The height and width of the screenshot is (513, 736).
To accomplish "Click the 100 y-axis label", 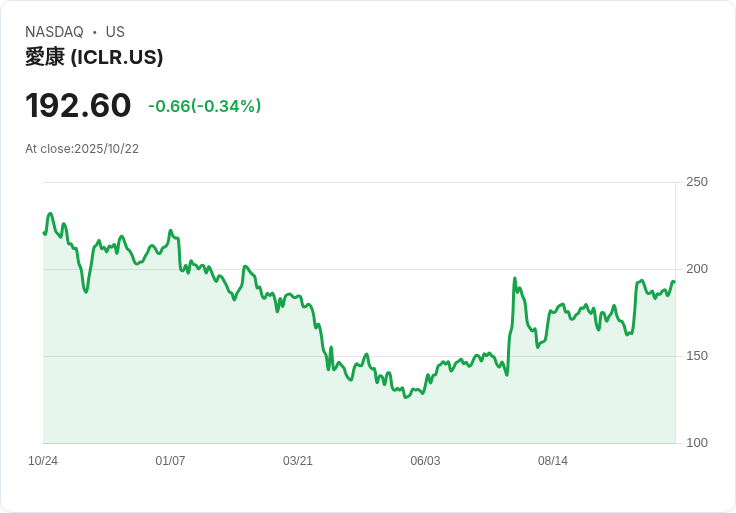I will pyautogui.click(x=697, y=443).
